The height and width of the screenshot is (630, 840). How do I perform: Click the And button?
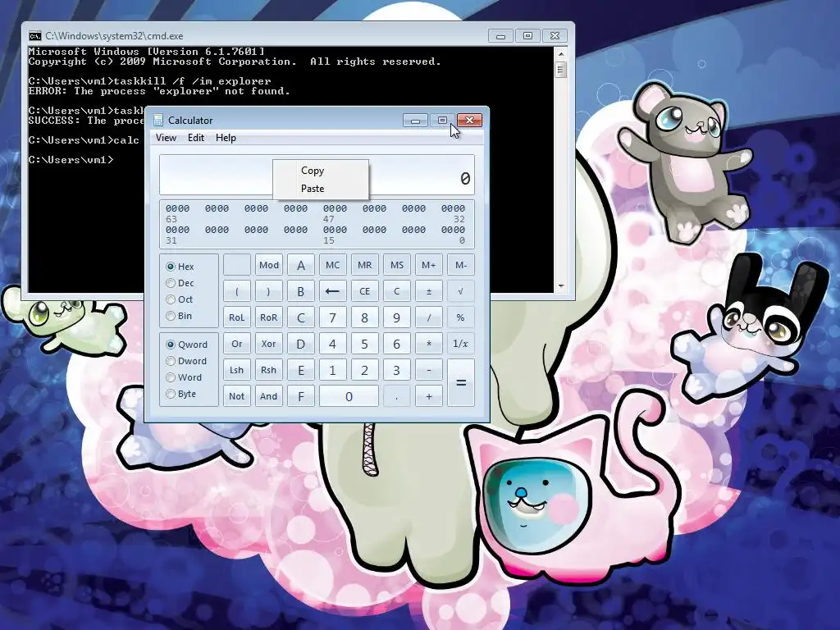268,396
